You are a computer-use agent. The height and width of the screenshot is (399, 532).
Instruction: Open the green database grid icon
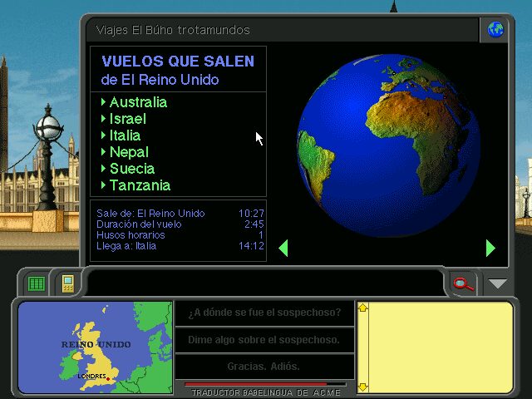coord(37,283)
